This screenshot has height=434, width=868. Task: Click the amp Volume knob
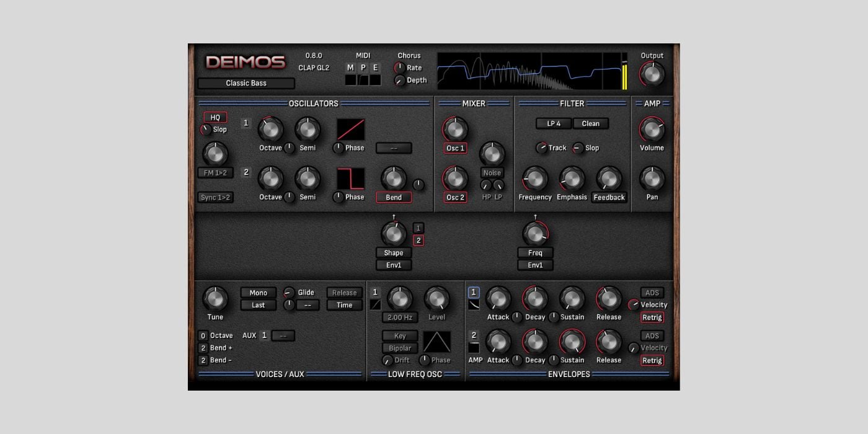click(x=652, y=130)
